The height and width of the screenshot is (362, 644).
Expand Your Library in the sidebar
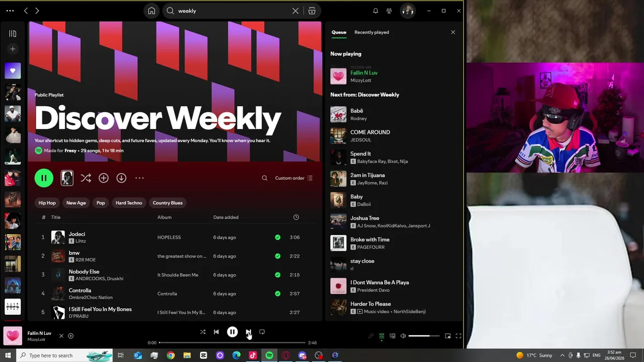[x=13, y=34]
